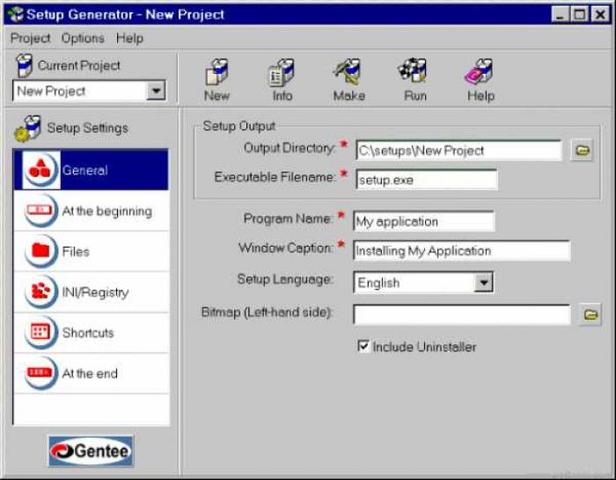Viewport: 616px width, 480px height.
Task: Open the Help menu in menu bar
Action: [130, 38]
